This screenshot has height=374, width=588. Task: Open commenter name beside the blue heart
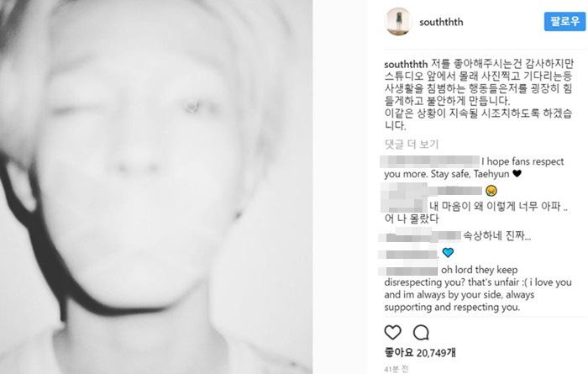(x=408, y=254)
